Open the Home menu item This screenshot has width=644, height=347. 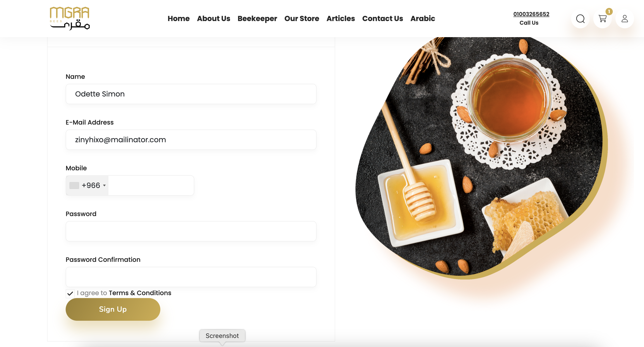(178, 19)
